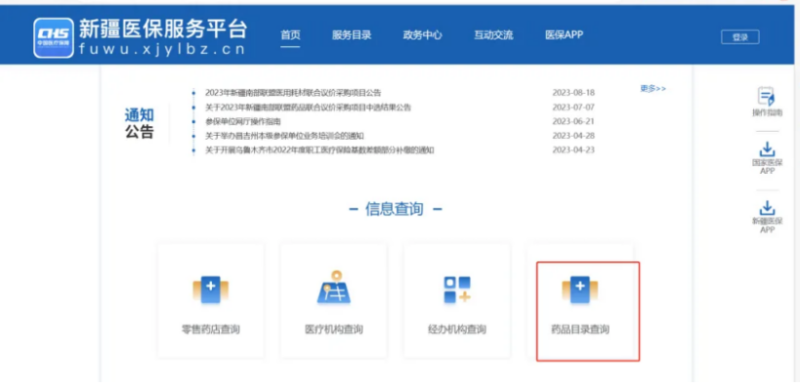
Task: Click the 药品目录查询 label
Action: pos(580,330)
